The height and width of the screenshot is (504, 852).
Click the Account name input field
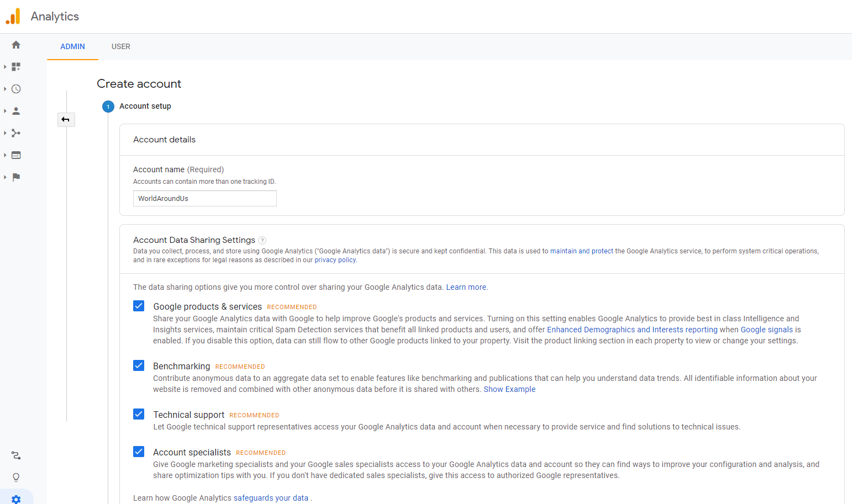tap(205, 199)
